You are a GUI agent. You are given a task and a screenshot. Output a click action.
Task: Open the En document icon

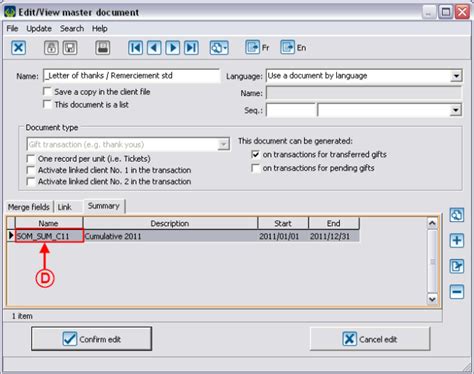coord(287,47)
